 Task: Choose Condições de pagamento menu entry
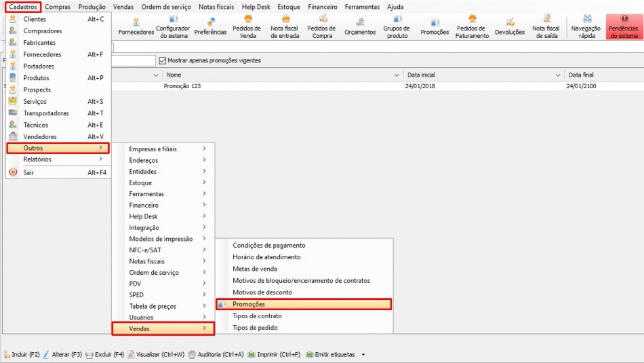pos(269,246)
